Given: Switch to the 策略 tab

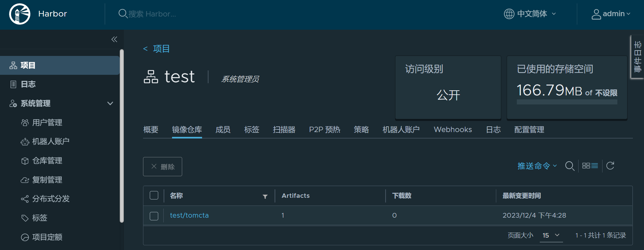Looking at the screenshot, I should (x=361, y=130).
